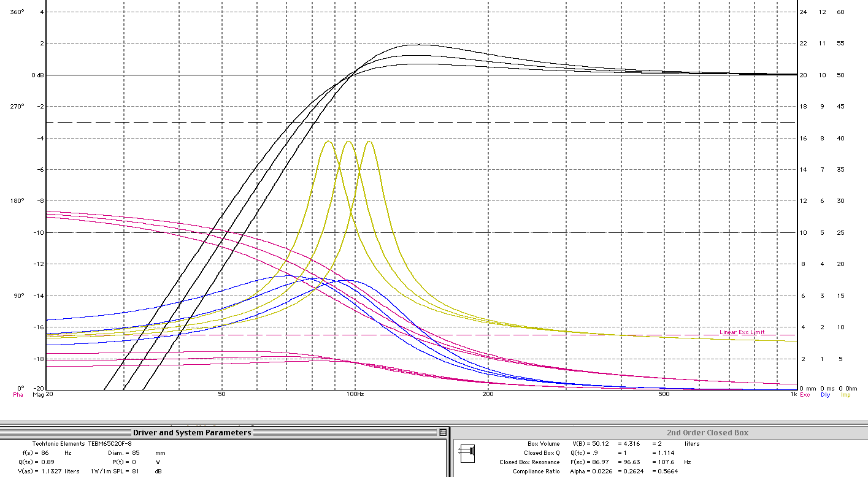Click the Pha axis legend label
Screen dimensions: 868x477
[18, 395]
